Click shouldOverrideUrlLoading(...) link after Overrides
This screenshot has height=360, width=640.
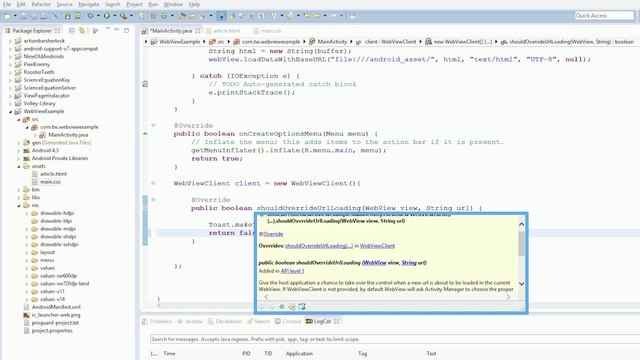[x=319, y=246]
